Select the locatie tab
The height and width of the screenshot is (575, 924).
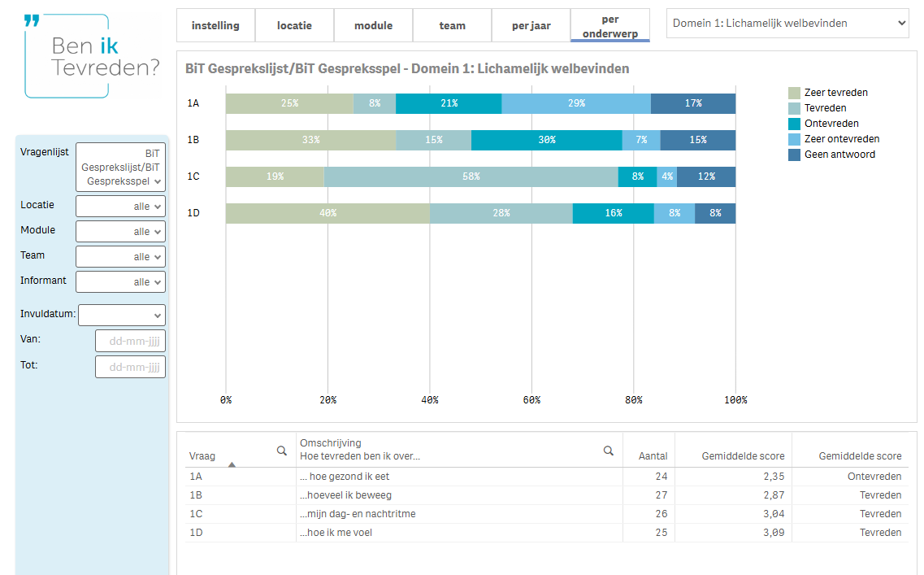point(294,25)
